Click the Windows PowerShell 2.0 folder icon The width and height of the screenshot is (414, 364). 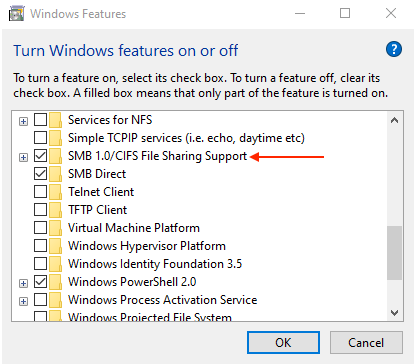pos(55,282)
